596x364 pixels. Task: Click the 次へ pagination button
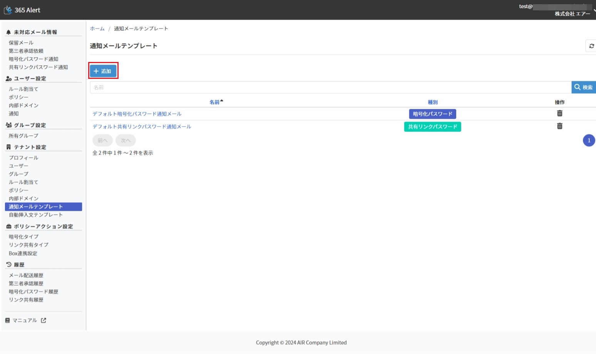click(126, 140)
